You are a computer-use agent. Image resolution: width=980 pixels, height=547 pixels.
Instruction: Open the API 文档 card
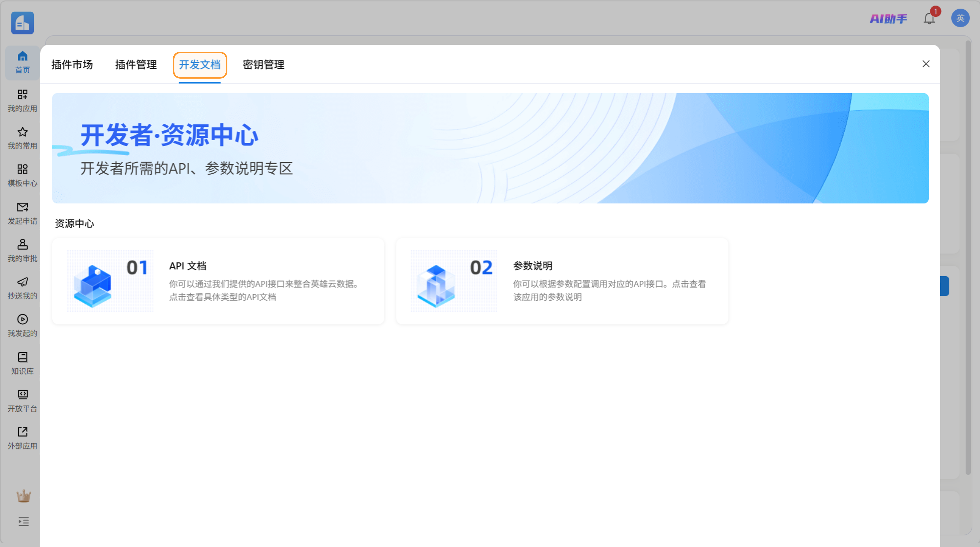click(218, 281)
